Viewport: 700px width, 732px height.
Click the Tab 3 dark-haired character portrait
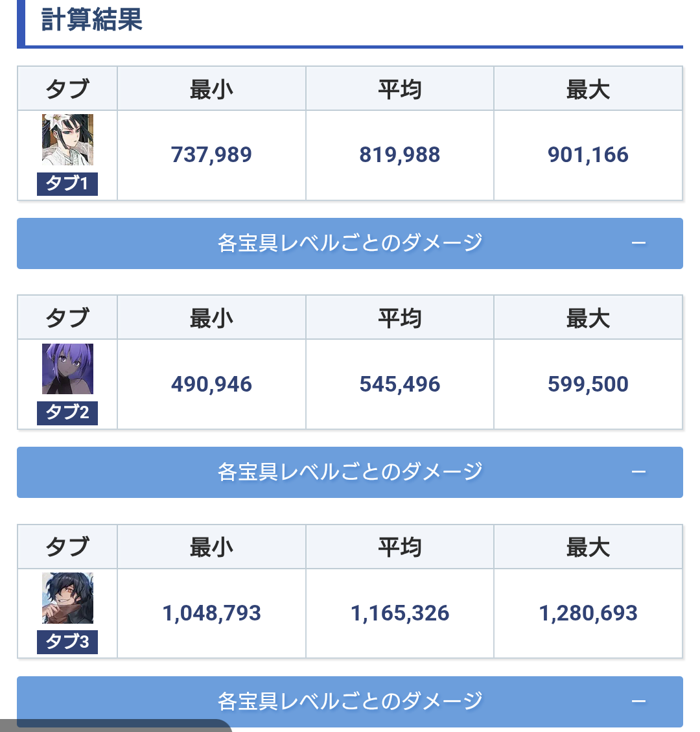(67, 598)
